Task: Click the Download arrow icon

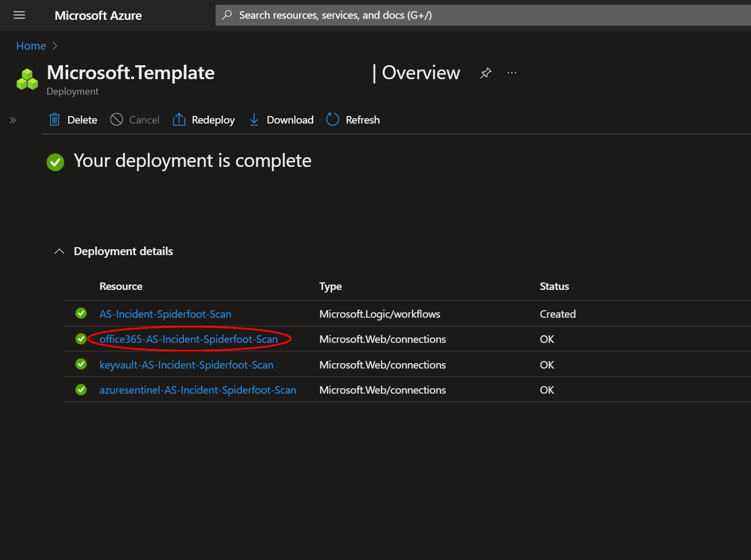Action: tap(254, 119)
